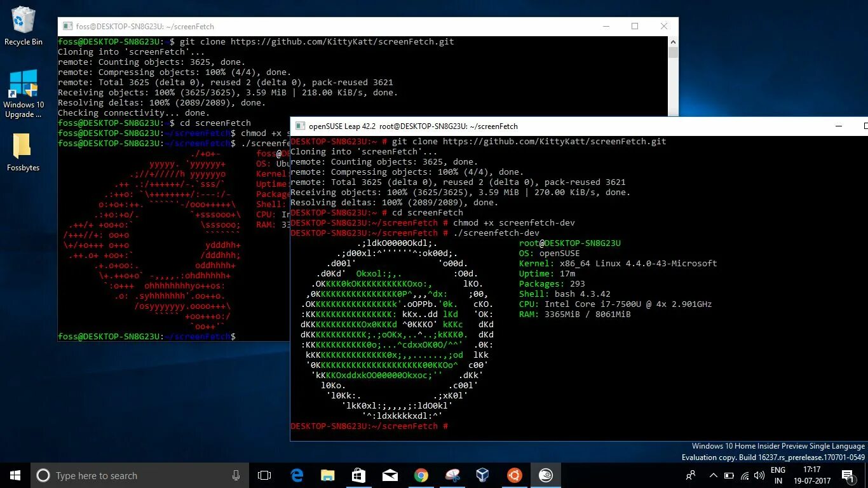The image size is (868, 488).
Task: Open File Explorer from the taskbar
Action: pyautogui.click(x=328, y=475)
